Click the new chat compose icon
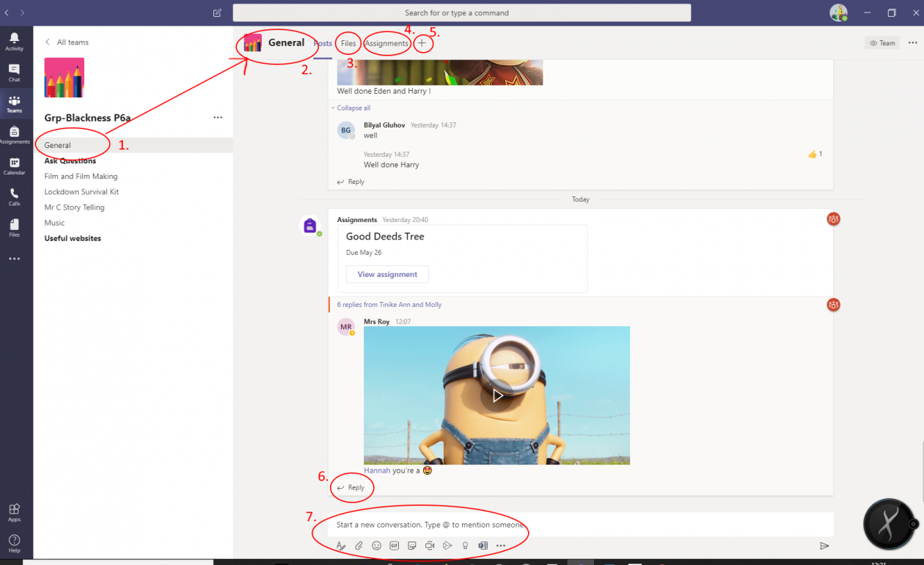The image size is (924, 565). [217, 12]
